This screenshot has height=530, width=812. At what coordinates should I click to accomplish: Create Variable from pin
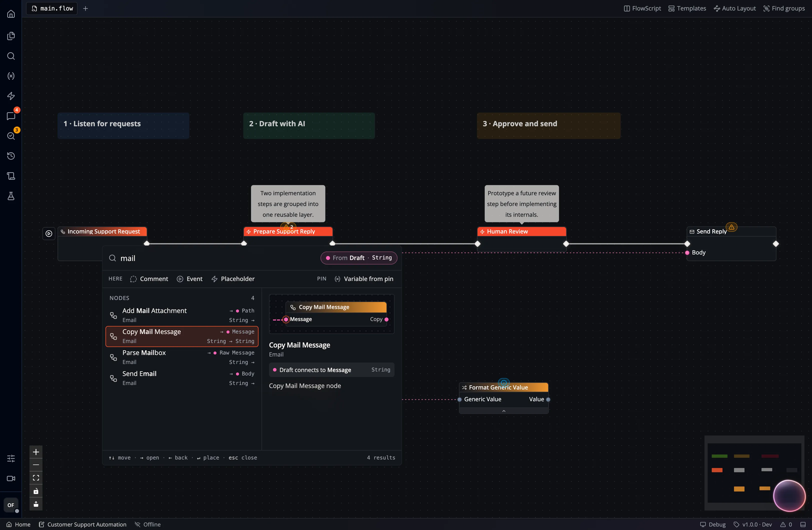364,279
